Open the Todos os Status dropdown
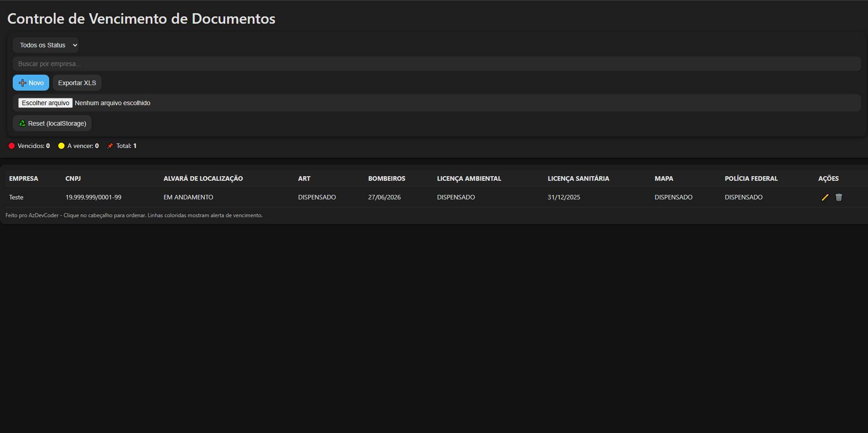The width and height of the screenshot is (868, 433). (46, 45)
